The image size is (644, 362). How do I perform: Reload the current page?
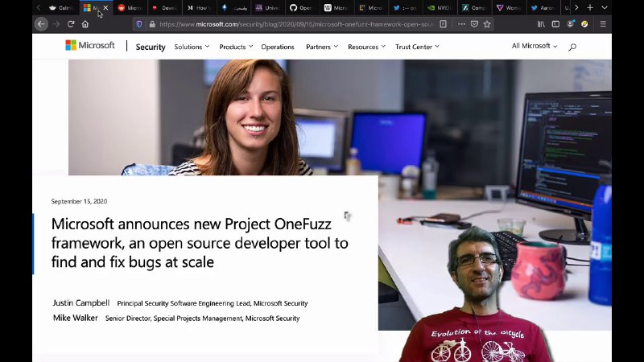point(71,24)
